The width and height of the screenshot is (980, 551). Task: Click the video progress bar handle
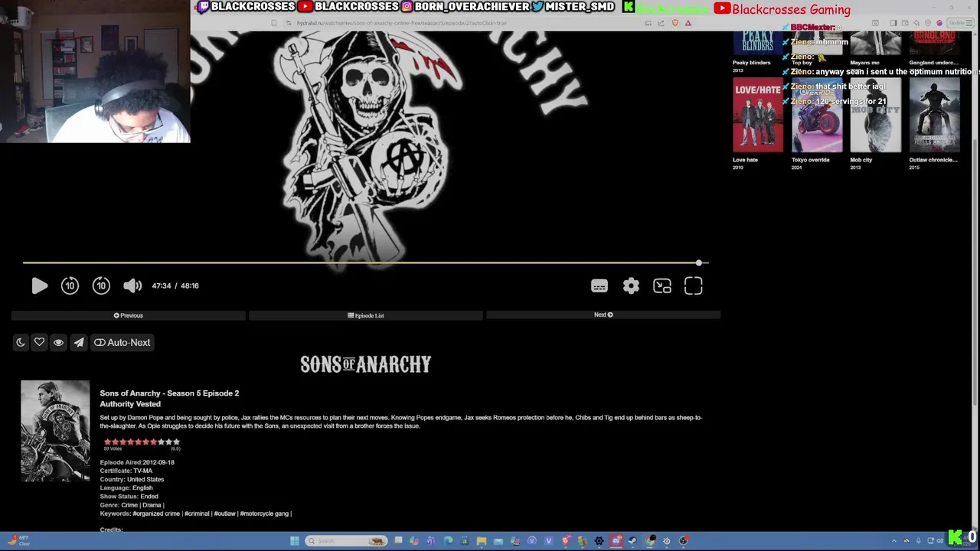[699, 262]
